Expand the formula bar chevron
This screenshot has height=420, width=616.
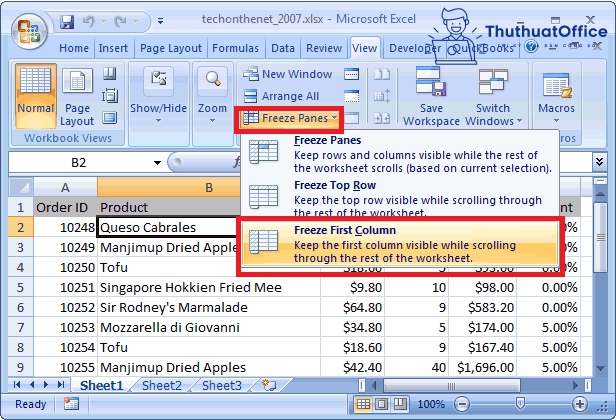[x=600, y=162]
